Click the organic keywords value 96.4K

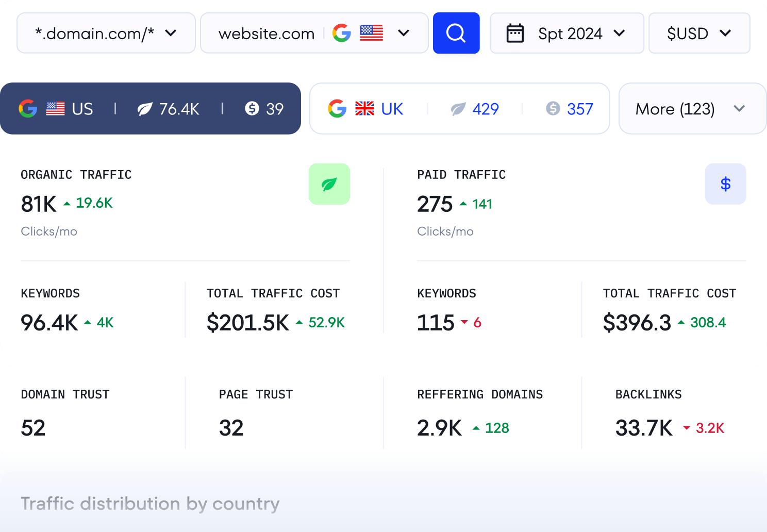(49, 323)
